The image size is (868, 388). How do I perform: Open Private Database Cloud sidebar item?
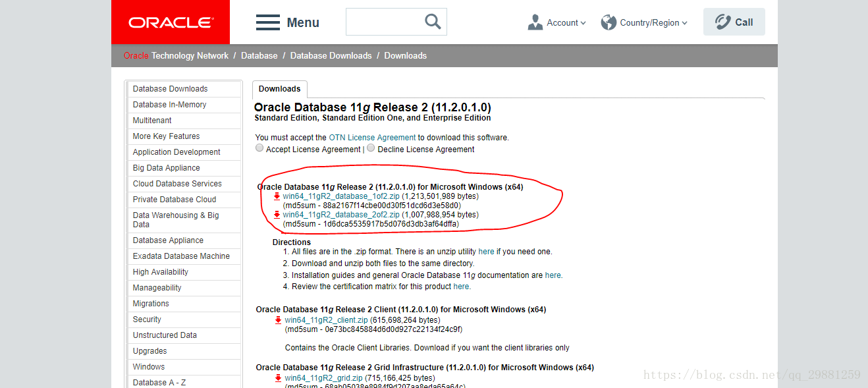click(x=185, y=200)
